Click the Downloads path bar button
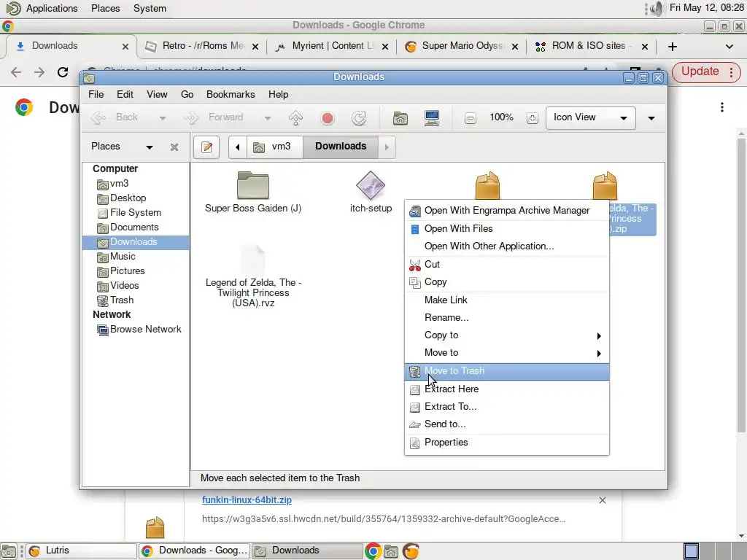Viewport: 747px width, 560px height. [341, 147]
